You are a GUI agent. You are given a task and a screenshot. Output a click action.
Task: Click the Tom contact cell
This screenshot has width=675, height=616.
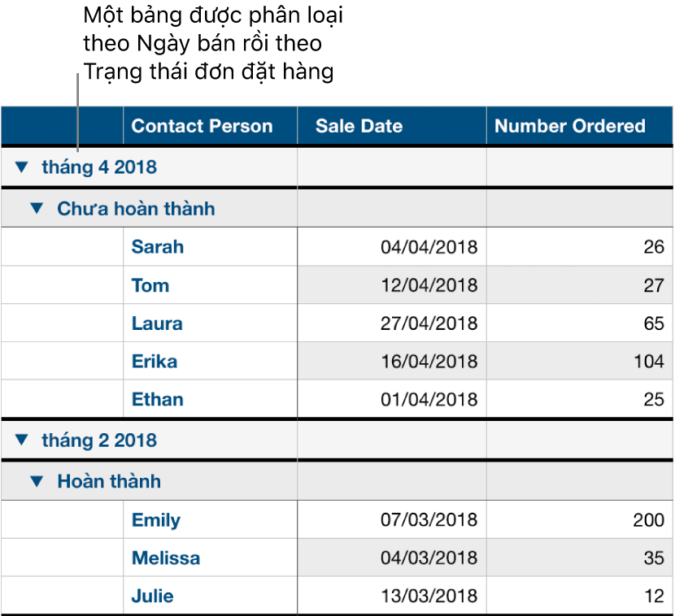tap(150, 285)
